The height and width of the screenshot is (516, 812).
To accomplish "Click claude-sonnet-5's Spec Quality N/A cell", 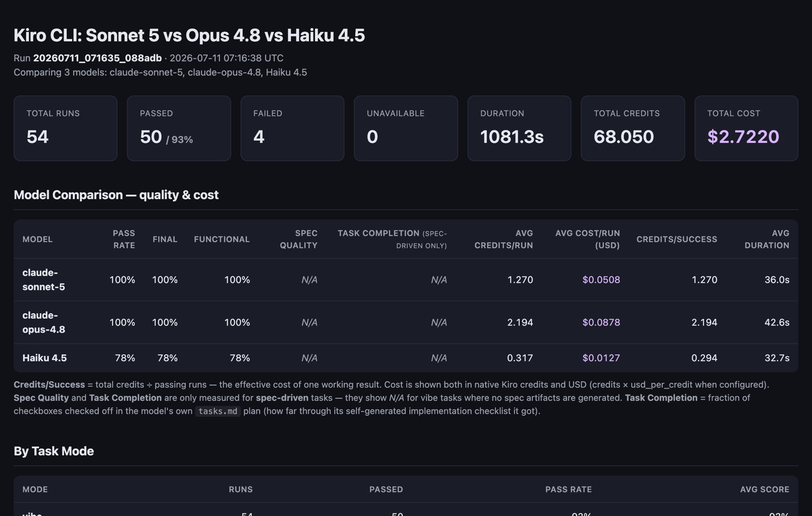I will 310,280.
